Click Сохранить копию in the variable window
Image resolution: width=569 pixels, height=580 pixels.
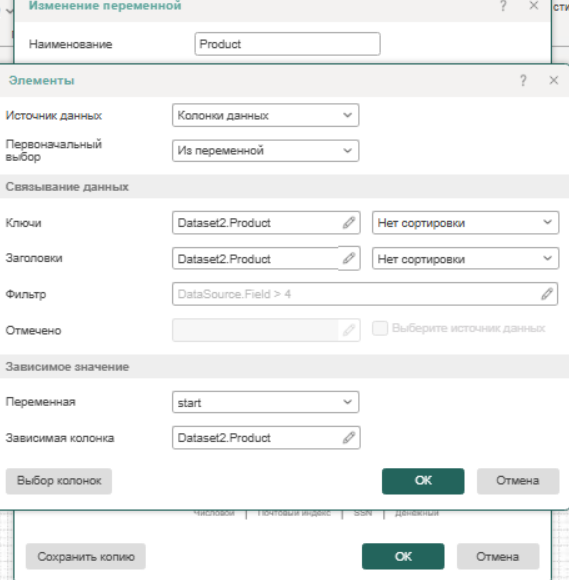(85, 556)
